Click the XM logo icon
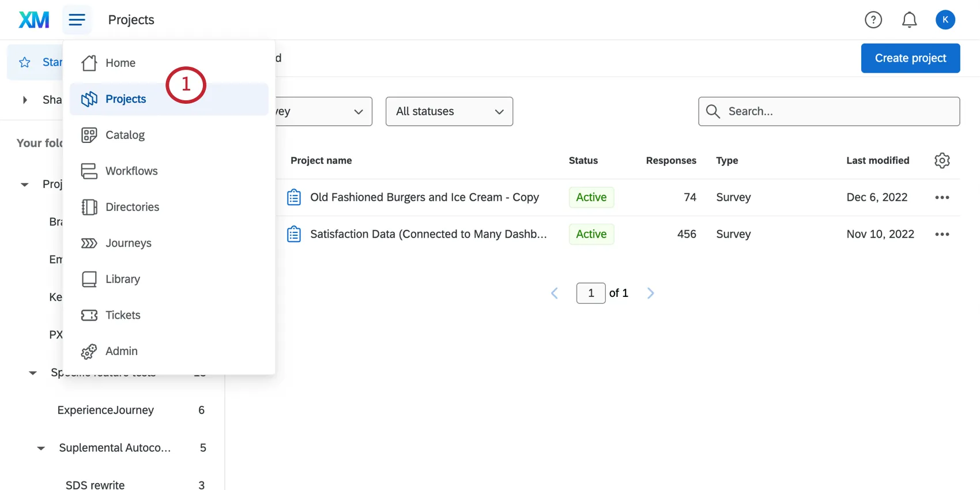The width and height of the screenshot is (980, 490). click(34, 20)
